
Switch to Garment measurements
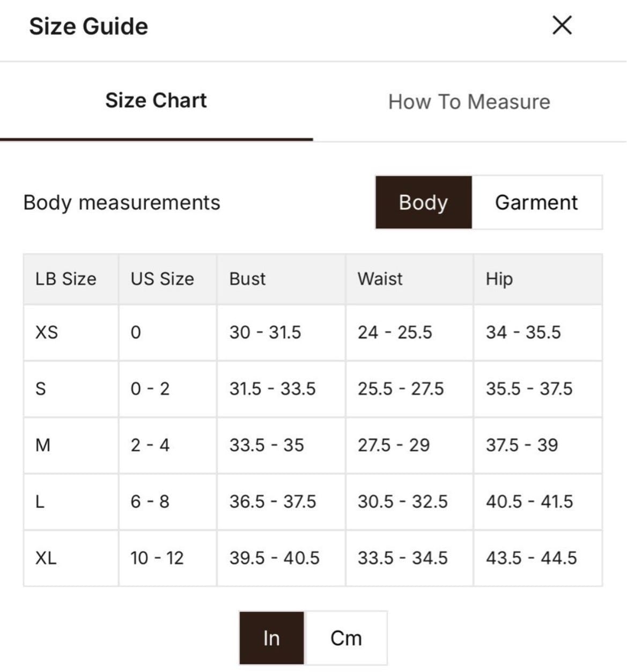click(x=536, y=202)
